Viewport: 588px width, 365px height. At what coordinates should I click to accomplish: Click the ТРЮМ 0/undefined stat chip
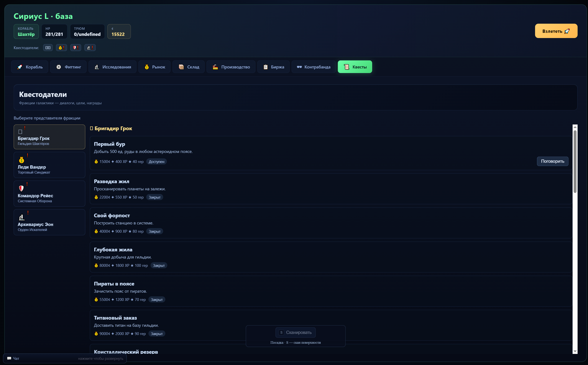(x=87, y=31)
